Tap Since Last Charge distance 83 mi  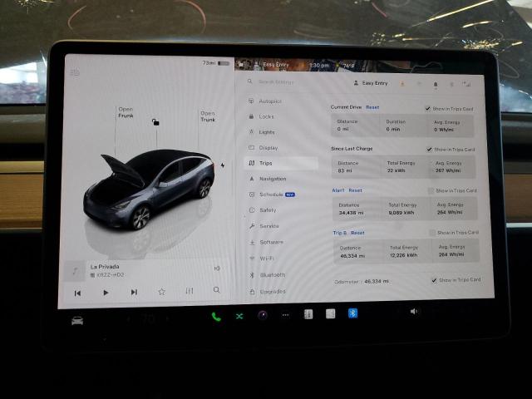(345, 170)
